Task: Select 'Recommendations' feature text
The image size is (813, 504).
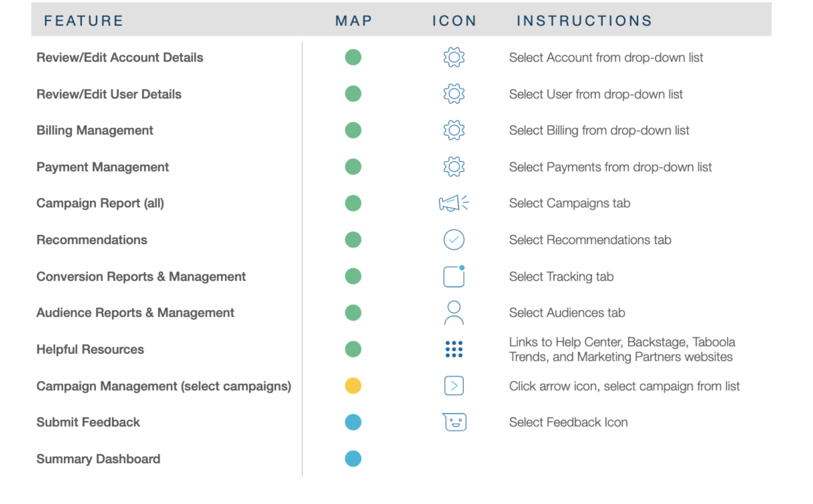Action: pos(92,240)
